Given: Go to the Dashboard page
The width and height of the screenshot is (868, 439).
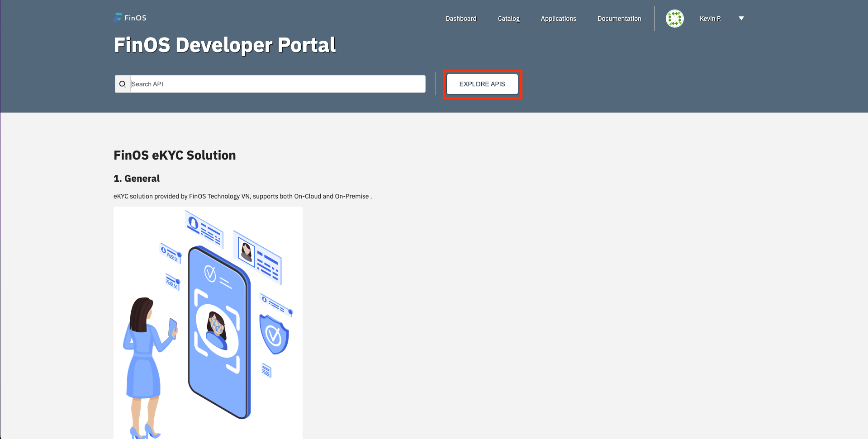Looking at the screenshot, I should (x=461, y=19).
